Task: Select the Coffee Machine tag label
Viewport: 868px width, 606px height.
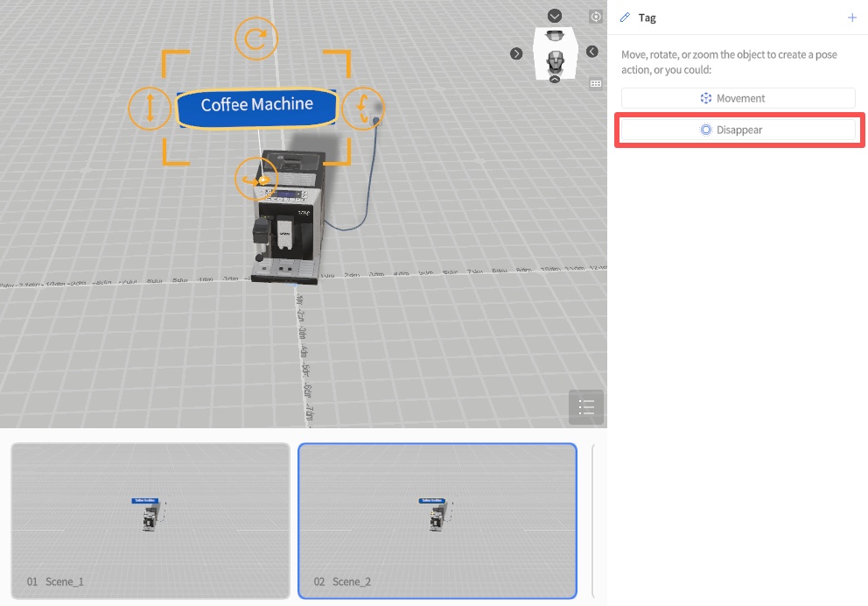Action: (x=256, y=105)
